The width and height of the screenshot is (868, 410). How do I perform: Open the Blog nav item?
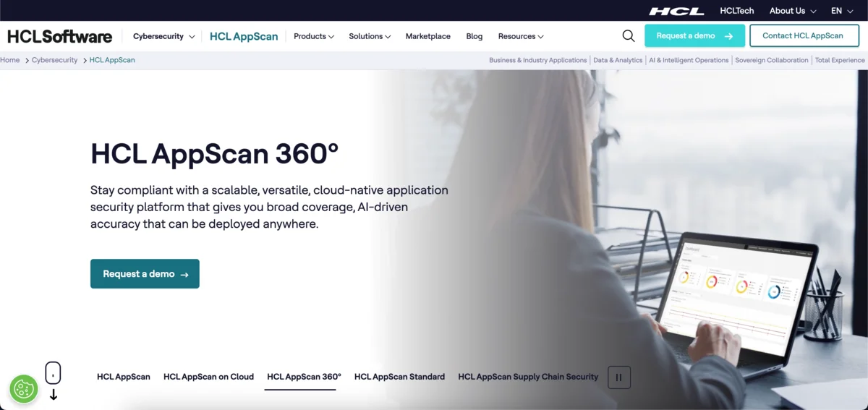475,36
